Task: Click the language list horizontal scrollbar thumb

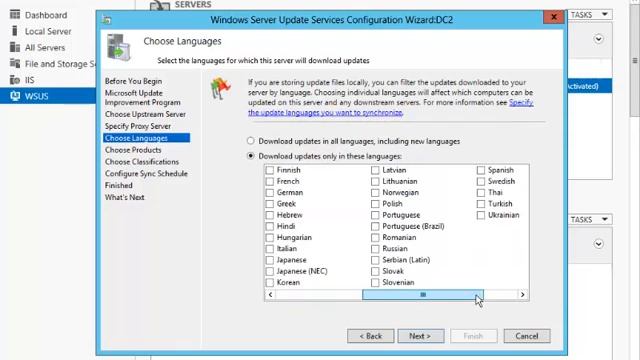Action: (x=423, y=295)
